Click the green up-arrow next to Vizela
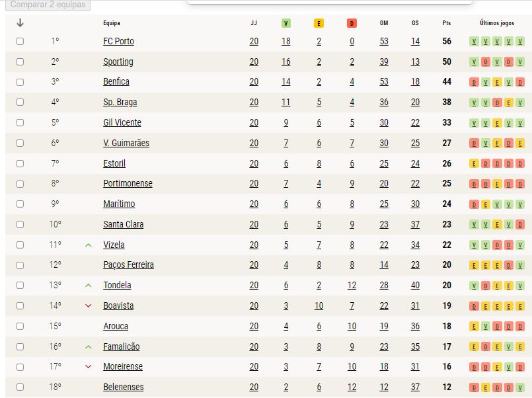Viewport: 532px width, 398px height. coord(88,245)
